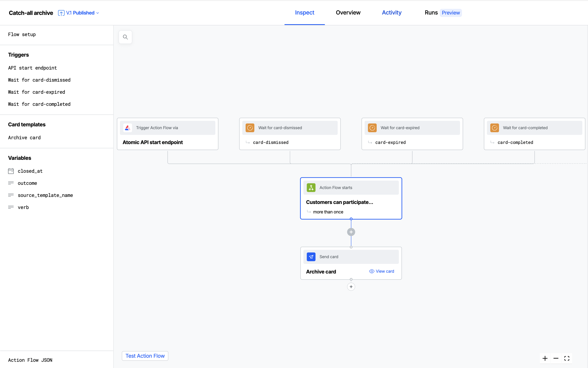Select the card-expired event label
This screenshot has height=368, width=588.
(x=391, y=142)
